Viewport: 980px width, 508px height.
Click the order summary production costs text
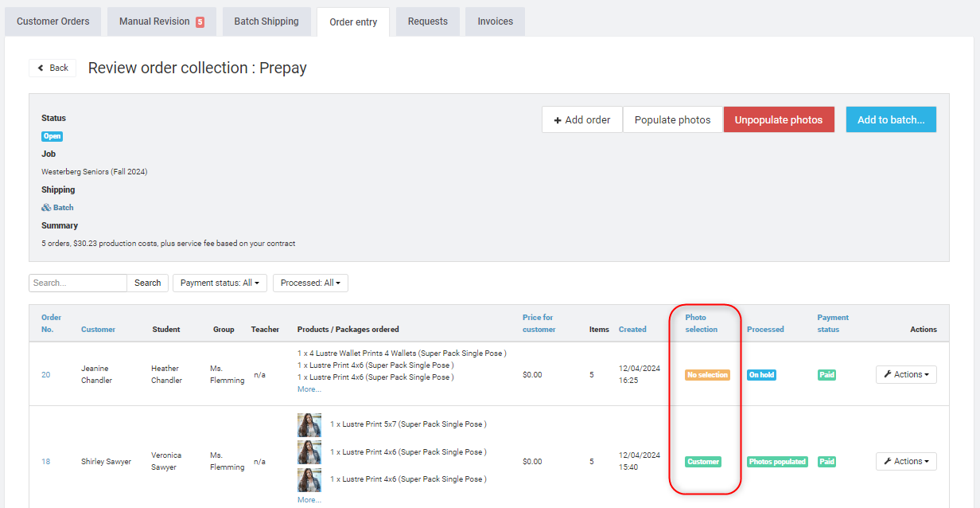(168, 243)
